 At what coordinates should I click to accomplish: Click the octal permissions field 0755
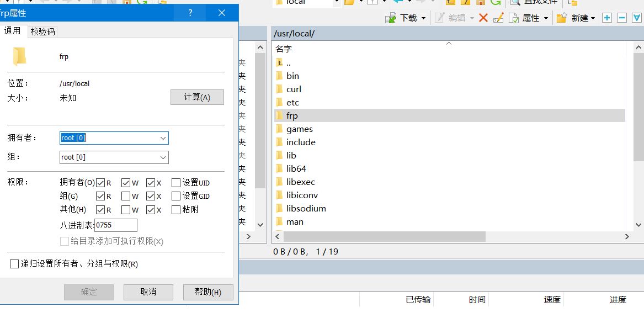coord(116,225)
